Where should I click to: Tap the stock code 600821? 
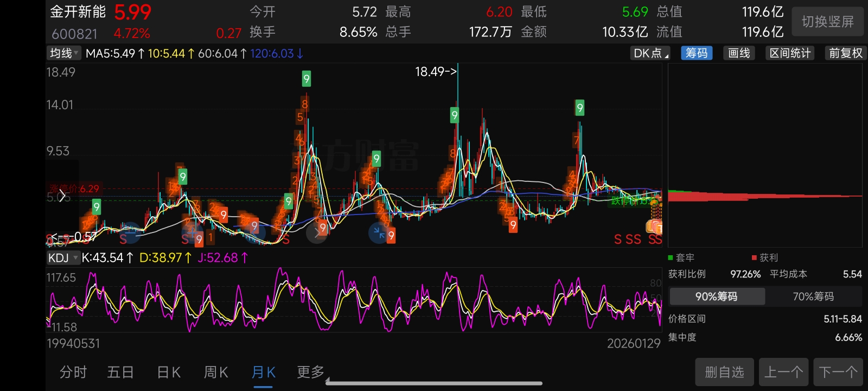(74, 34)
